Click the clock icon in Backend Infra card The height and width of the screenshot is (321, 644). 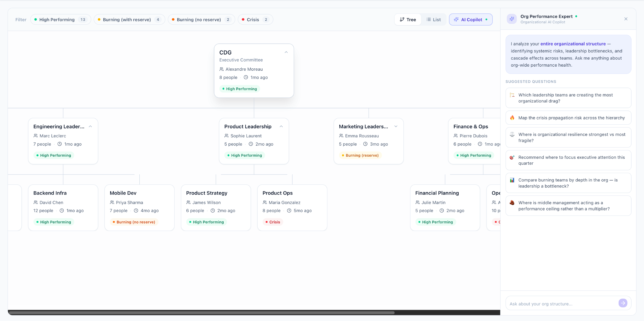click(62, 211)
